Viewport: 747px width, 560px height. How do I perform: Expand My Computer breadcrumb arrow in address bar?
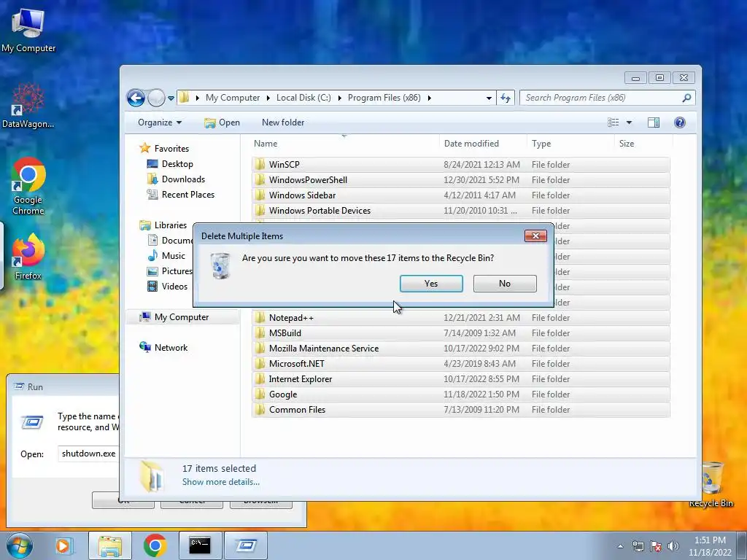tap(268, 98)
